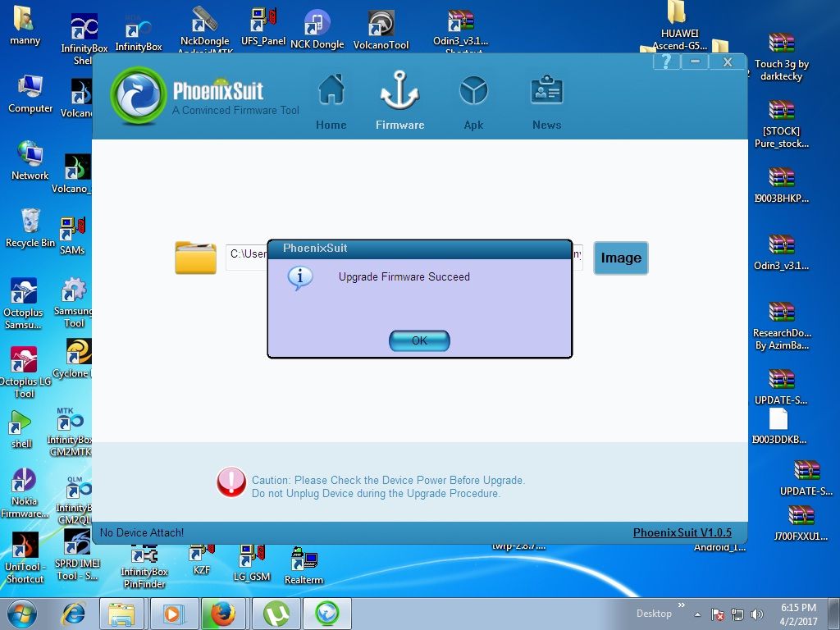Open the Recycle Bin desktop icon
The image size is (840, 630).
coord(30,227)
